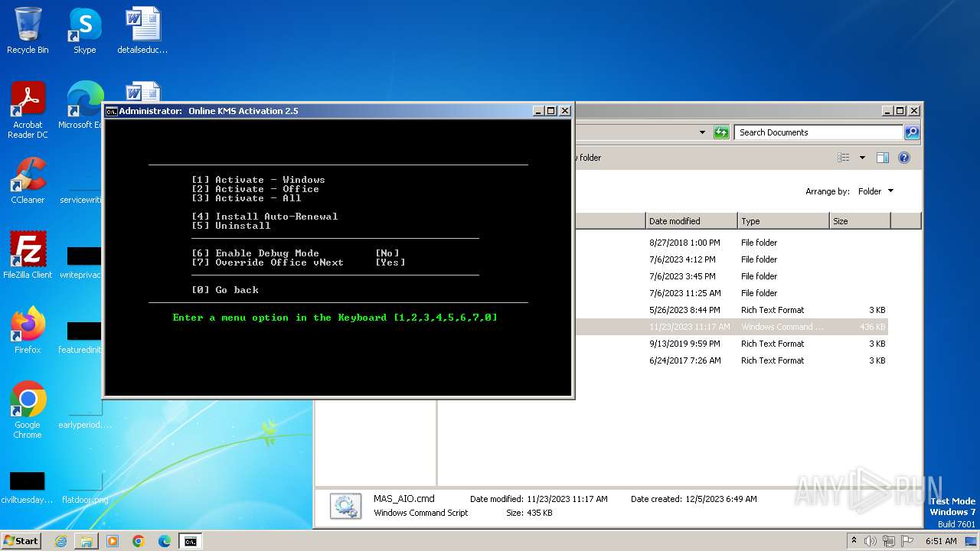Launch Chrome from the taskbar
980x551 pixels.
[x=139, y=541]
